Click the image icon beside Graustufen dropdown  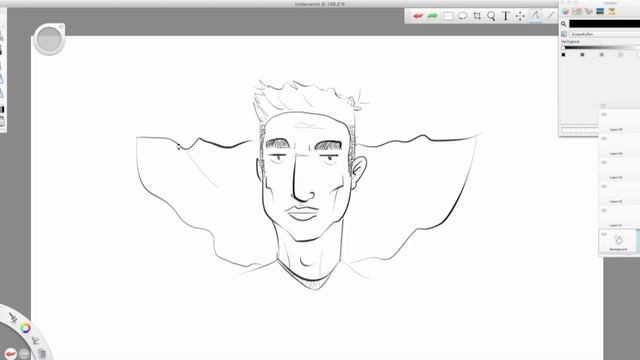pyautogui.click(x=564, y=34)
